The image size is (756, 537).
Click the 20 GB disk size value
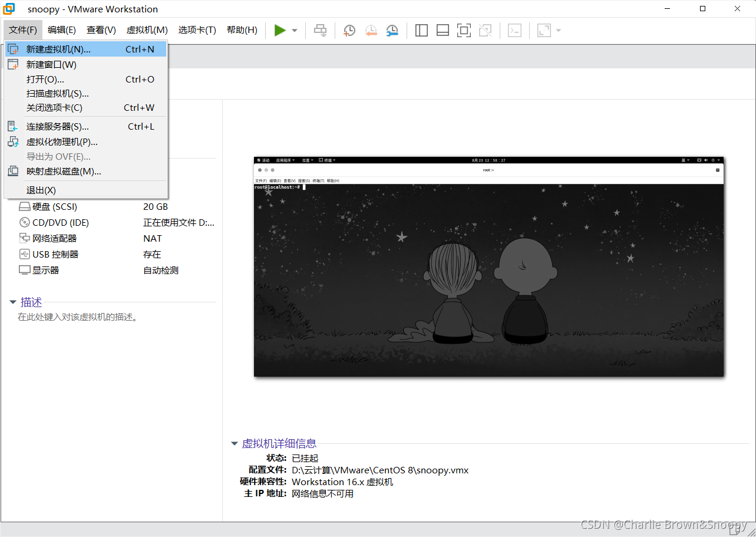[x=156, y=207]
